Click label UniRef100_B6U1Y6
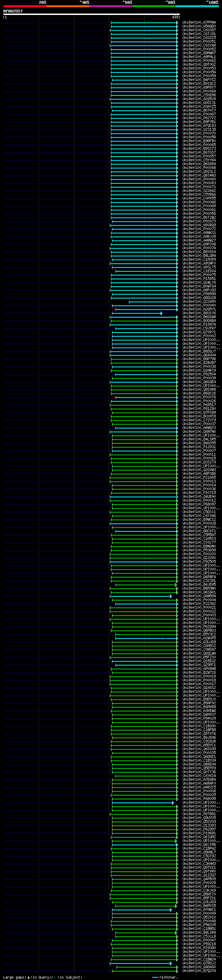The height and width of the screenshot is (980, 222). pos(199,313)
